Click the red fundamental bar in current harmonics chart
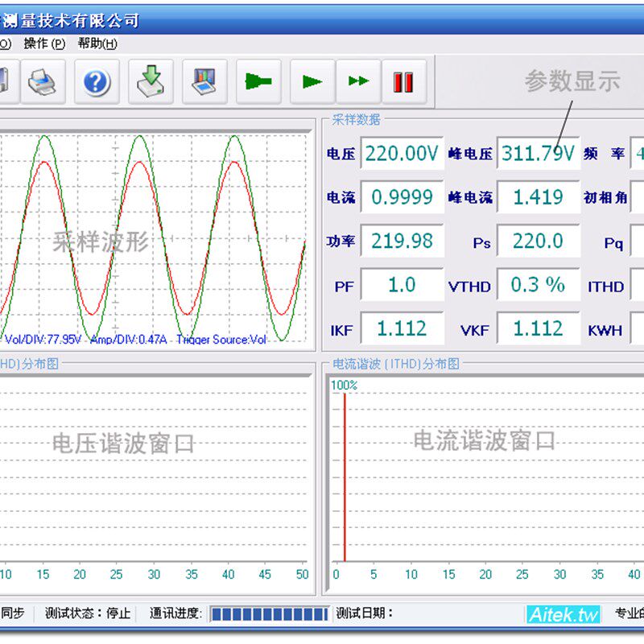The image size is (644, 644). pyautogui.click(x=345, y=477)
